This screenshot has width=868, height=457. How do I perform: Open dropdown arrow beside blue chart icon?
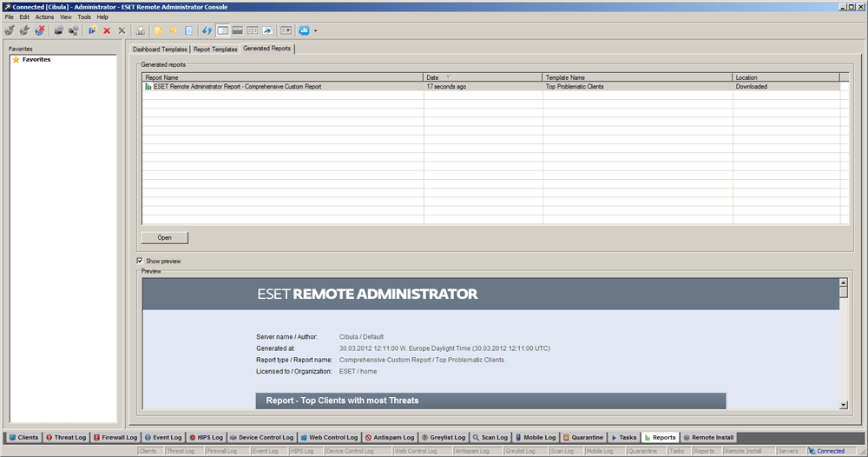(x=316, y=30)
